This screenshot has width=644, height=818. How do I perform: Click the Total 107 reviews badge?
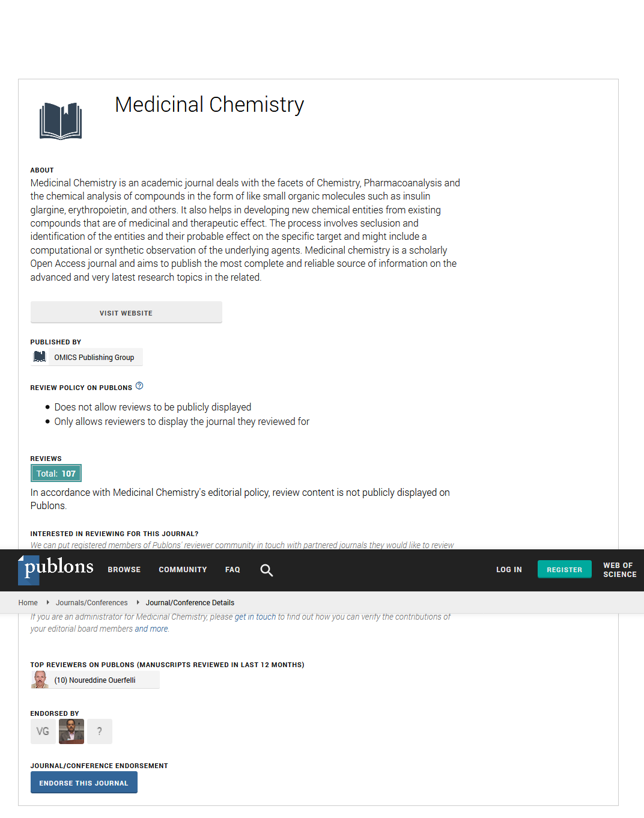coord(56,474)
